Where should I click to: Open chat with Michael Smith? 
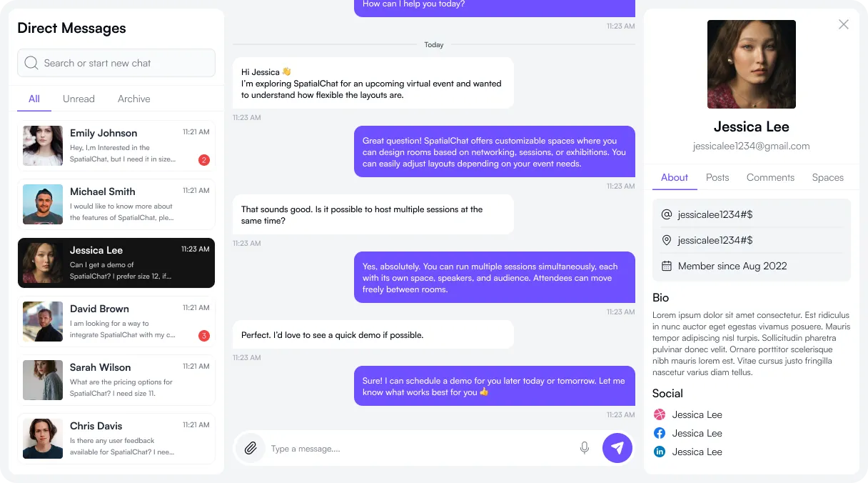[x=116, y=204]
